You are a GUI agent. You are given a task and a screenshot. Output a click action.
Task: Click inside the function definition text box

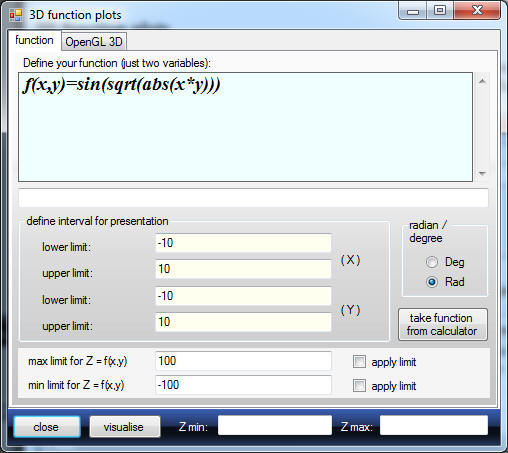(245, 127)
